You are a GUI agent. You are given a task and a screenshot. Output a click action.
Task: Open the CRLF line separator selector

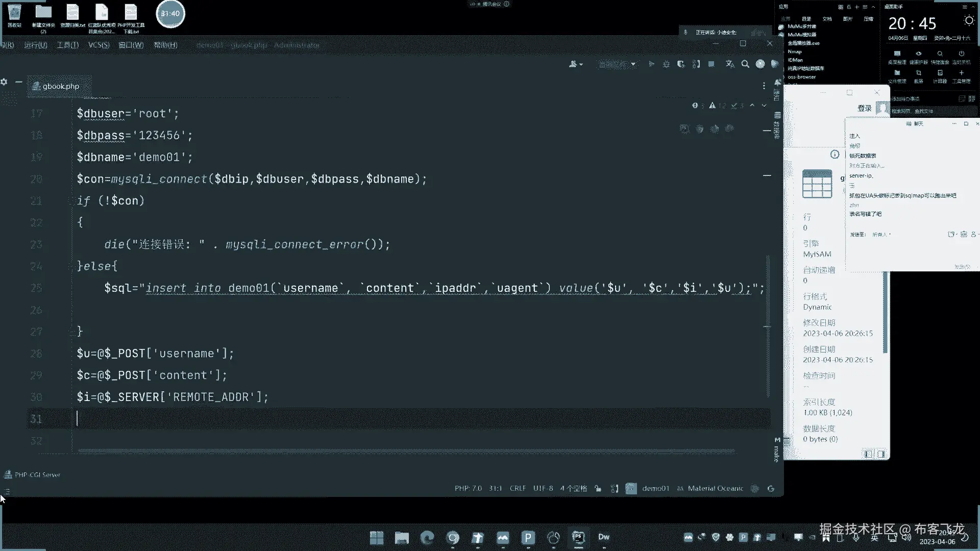pos(517,489)
